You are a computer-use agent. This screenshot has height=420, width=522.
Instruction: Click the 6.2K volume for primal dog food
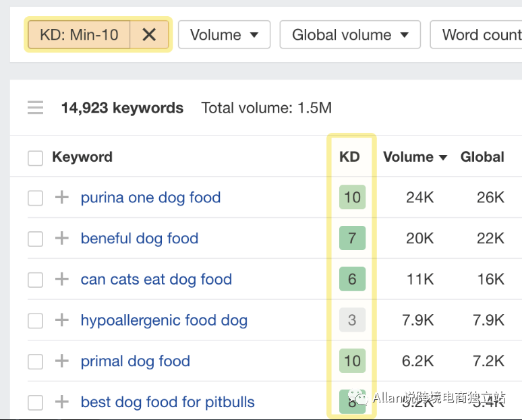(417, 361)
